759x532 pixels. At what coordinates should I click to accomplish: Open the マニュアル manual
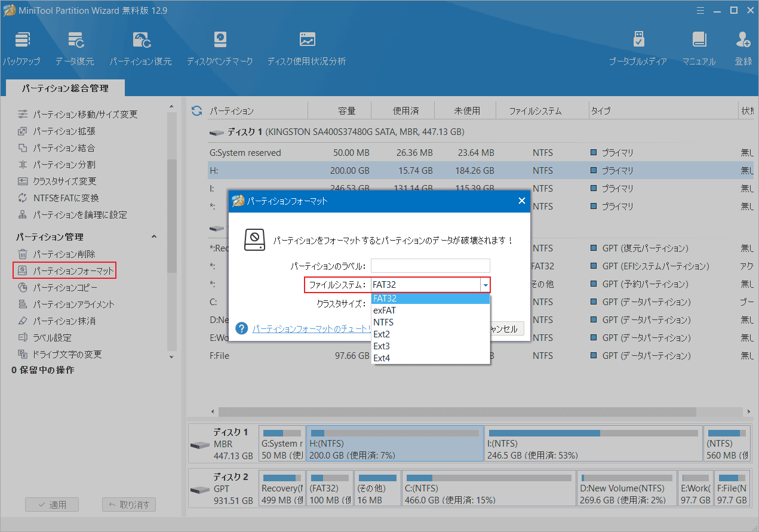[699, 49]
